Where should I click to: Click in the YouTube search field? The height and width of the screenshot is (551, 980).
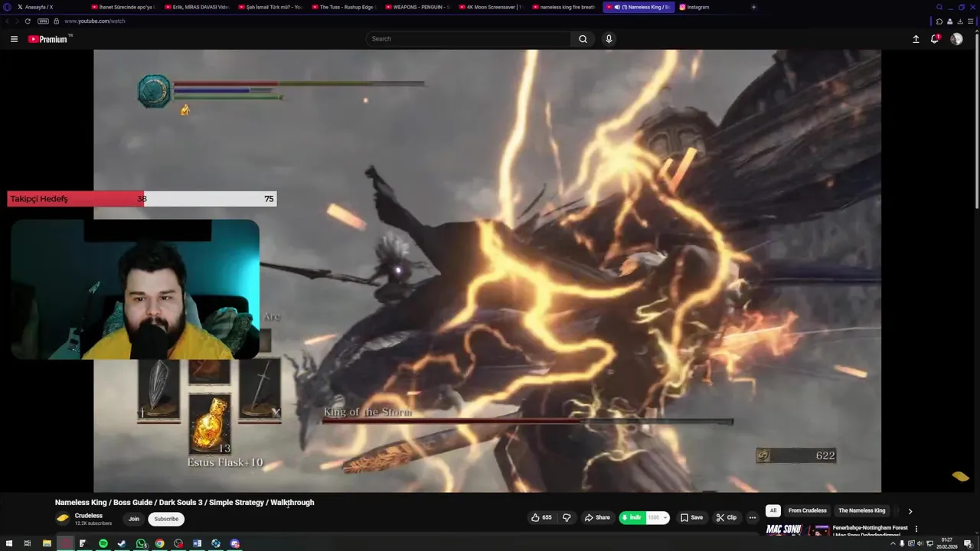click(x=469, y=39)
